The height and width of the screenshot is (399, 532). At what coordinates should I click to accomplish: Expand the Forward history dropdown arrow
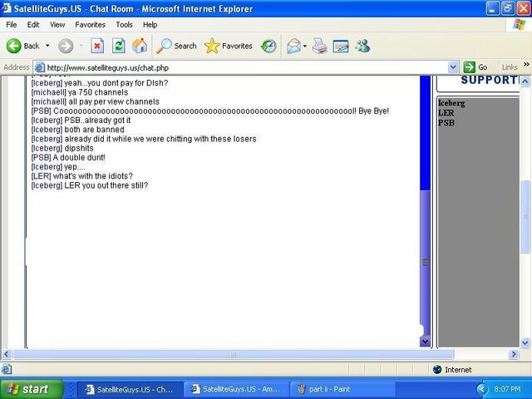pyautogui.click(x=81, y=46)
